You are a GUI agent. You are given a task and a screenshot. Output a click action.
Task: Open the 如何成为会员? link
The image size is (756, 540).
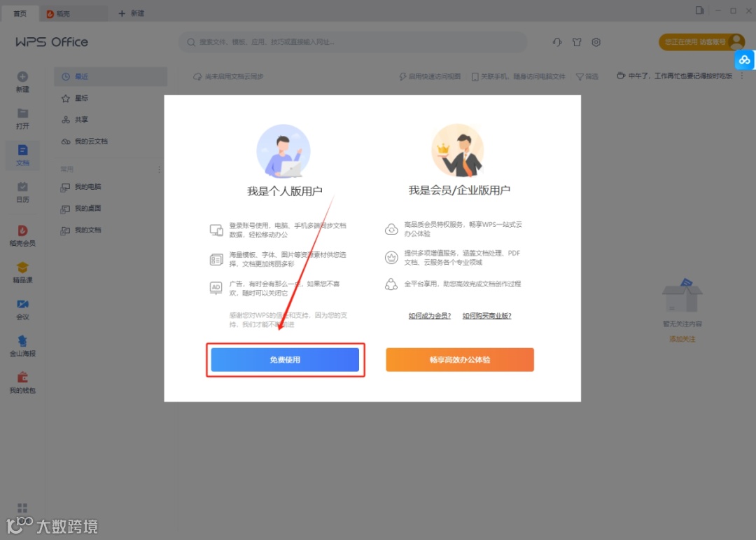(x=430, y=316)
